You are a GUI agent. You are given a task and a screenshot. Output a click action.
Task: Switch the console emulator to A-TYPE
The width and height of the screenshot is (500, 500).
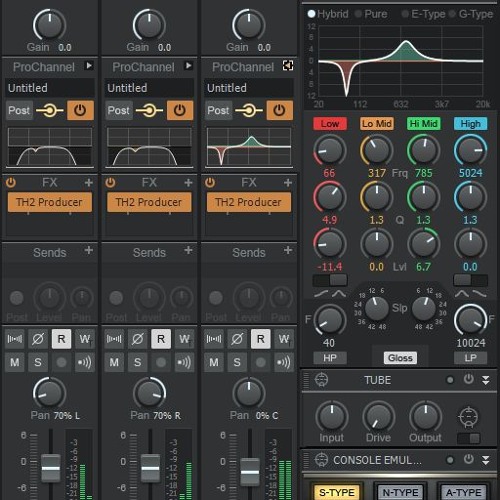(464, 492)
